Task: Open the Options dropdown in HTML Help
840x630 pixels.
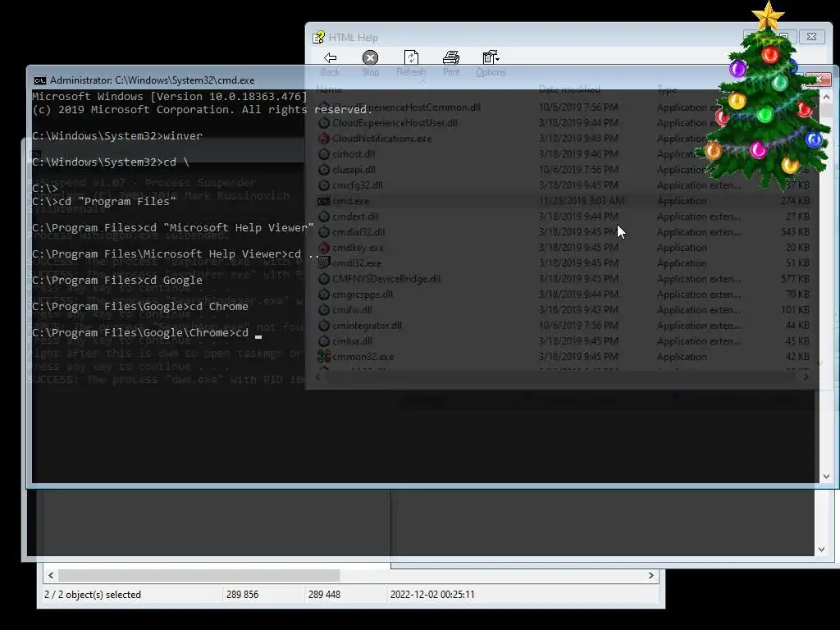Action: 491,57
